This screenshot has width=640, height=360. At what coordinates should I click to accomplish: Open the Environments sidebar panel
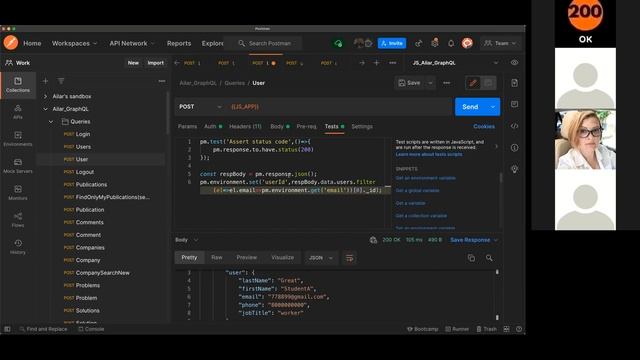coord(18,139)
